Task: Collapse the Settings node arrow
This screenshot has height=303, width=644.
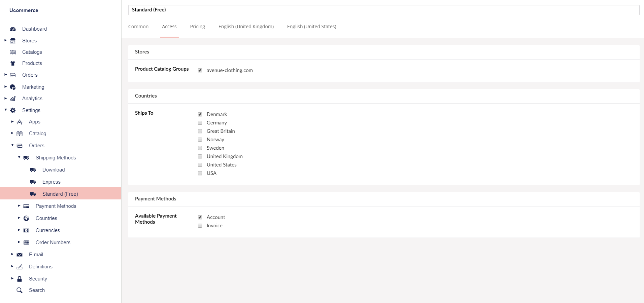Action: [x=6, y=110]
